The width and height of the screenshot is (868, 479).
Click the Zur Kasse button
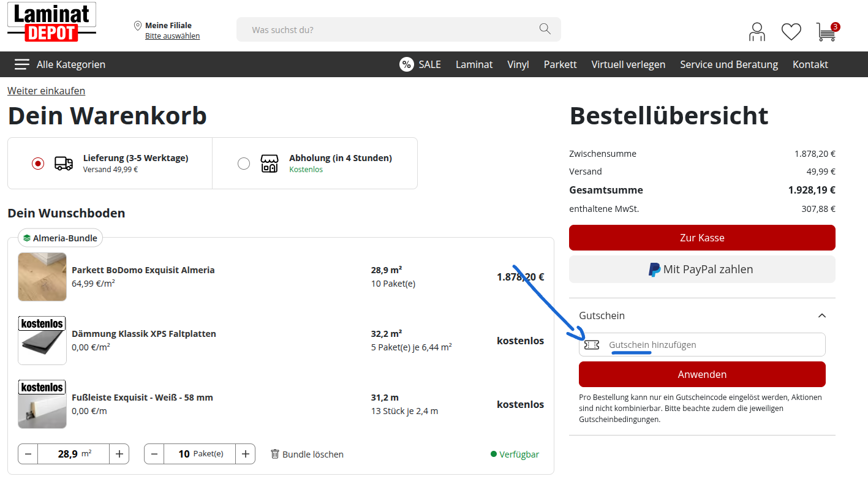point(702,238)
